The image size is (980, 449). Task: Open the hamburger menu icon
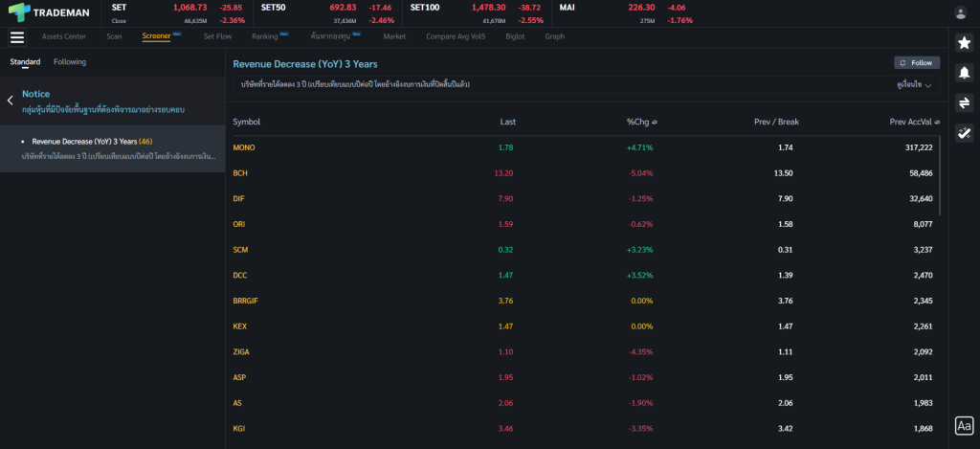coord(16,37)
